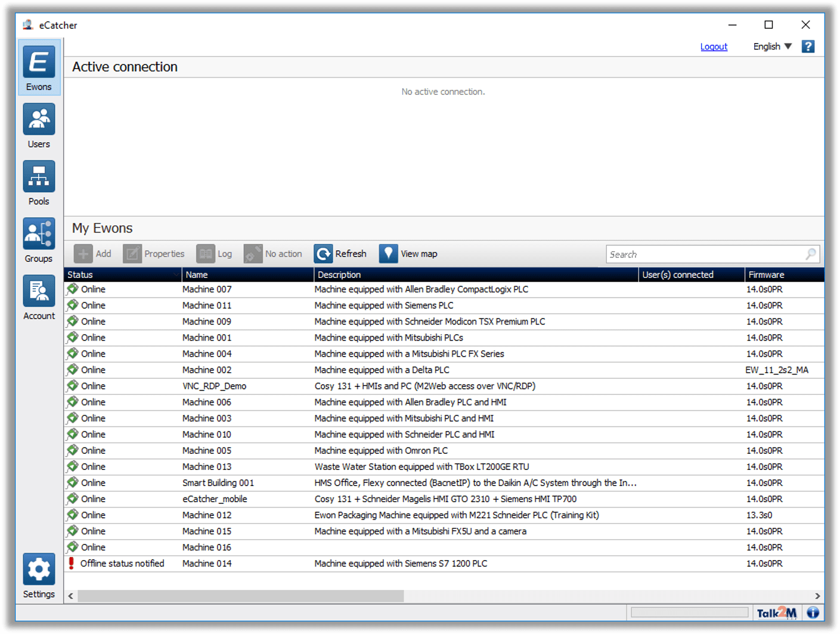The image size is (840, 634).
Task: Click the status bar progress bar
Action: pos(689,613)
